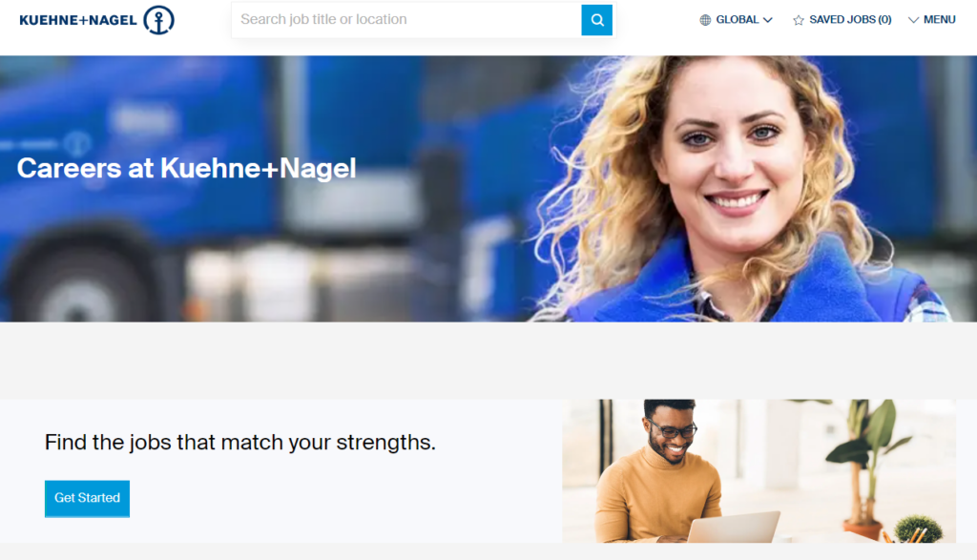Image resolution: width=977 pixels, height=560 pixels.
Task: Click the globe icon beside GLOBAL
Action: [x=705, y=20]
